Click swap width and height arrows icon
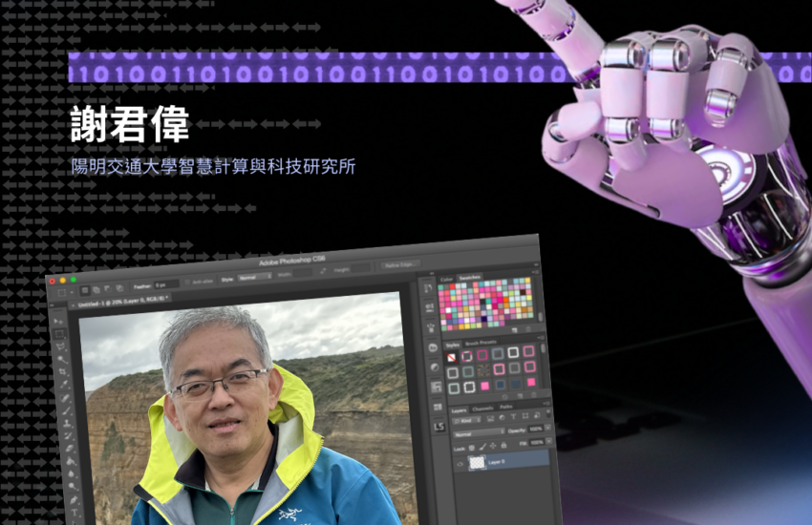This screenshot has height=525, width=812. [x=323, y=270]
